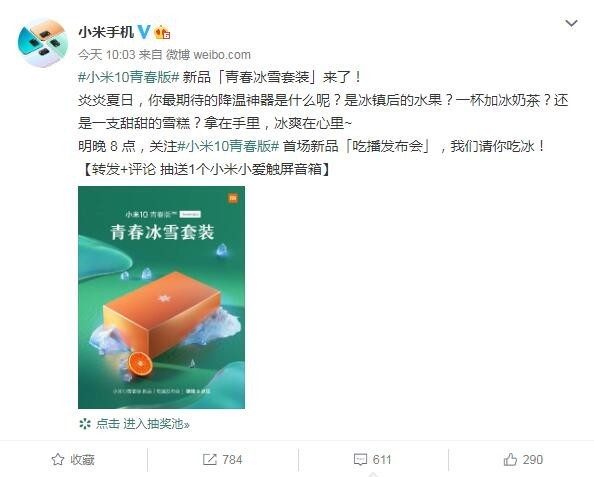Image resolution: width=594 pixels, height=477 pixels.
Task: Click the star favorite icon
Action: click(58, 460)
